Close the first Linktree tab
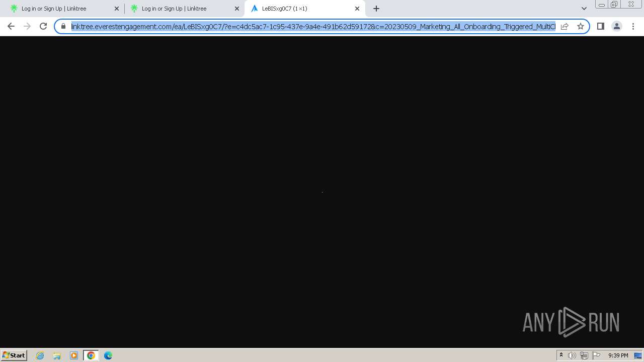Image resolution: width=644 pixels, height=362 pixels. click(x=117, y=9)
